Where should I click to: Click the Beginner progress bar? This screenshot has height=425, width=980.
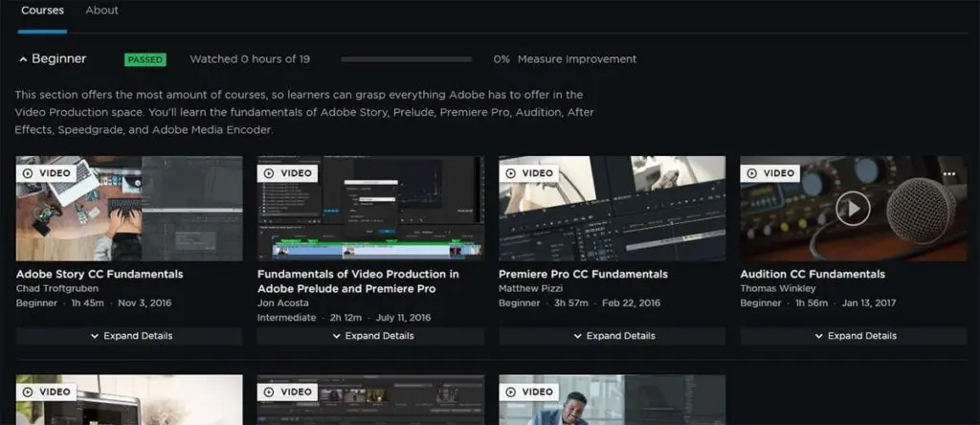point(406,59)
